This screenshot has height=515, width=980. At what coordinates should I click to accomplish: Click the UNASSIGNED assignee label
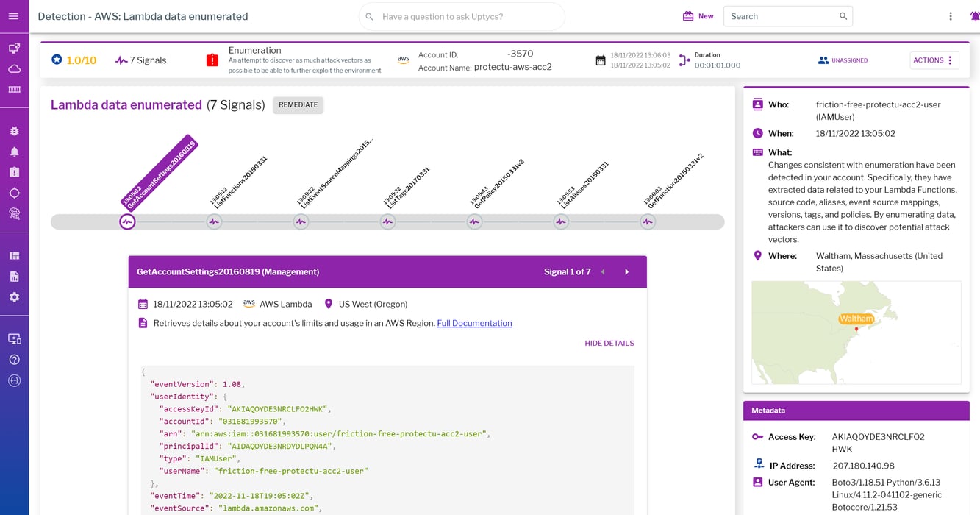pos(849,60)
